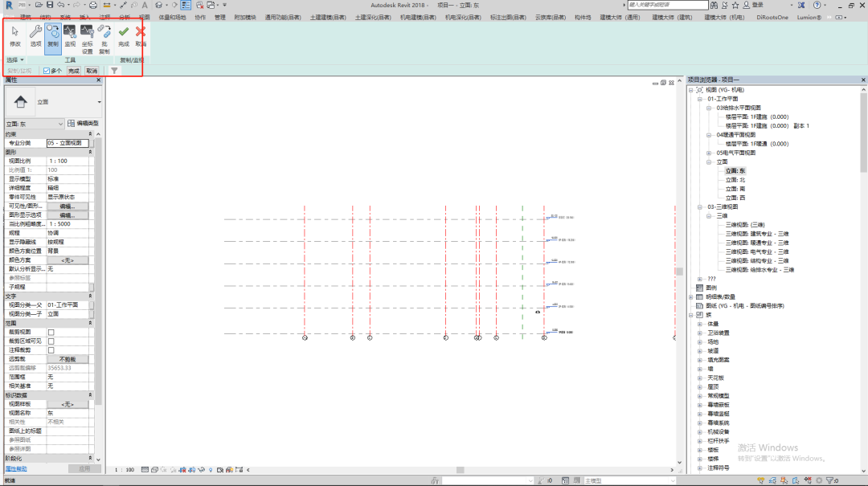The height and width of the screenshot is (486, 868).
Task: Select 三维视图: 暖通专业 - 三维
Action: 757,243
